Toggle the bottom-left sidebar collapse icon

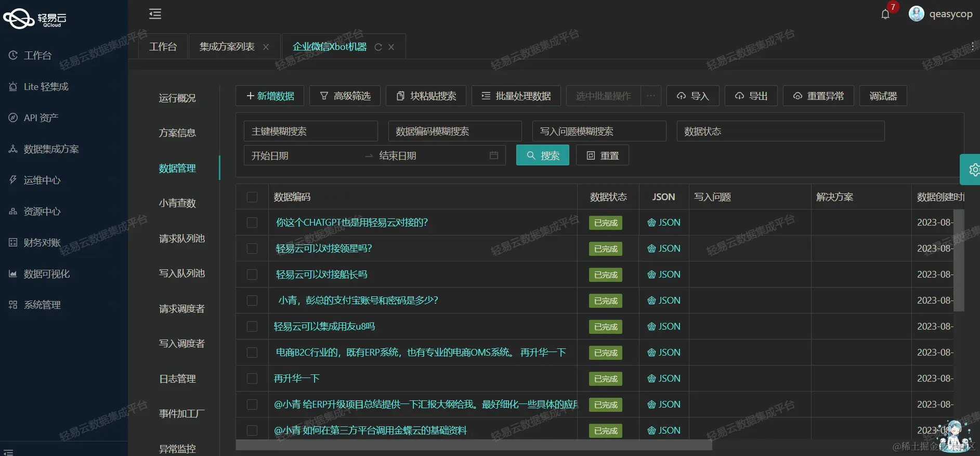coord(8,452)
